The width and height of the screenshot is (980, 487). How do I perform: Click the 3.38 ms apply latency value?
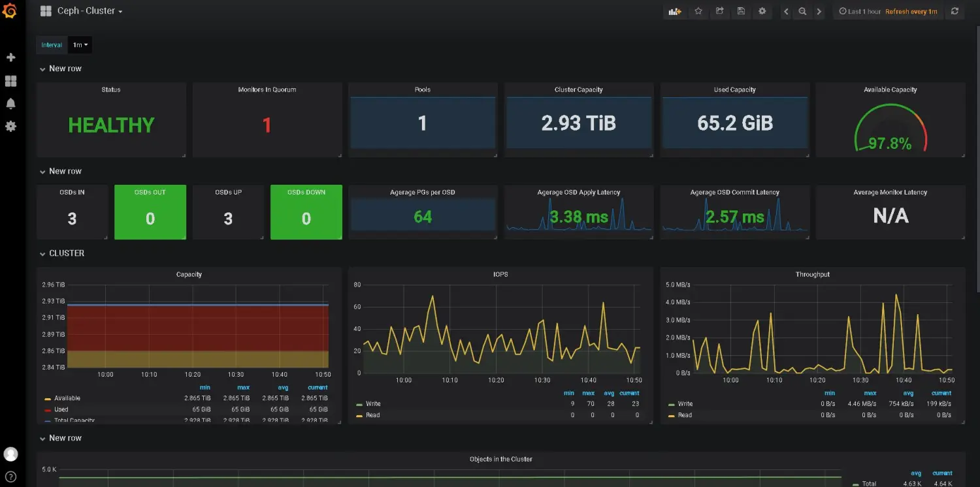pos(579,217)
